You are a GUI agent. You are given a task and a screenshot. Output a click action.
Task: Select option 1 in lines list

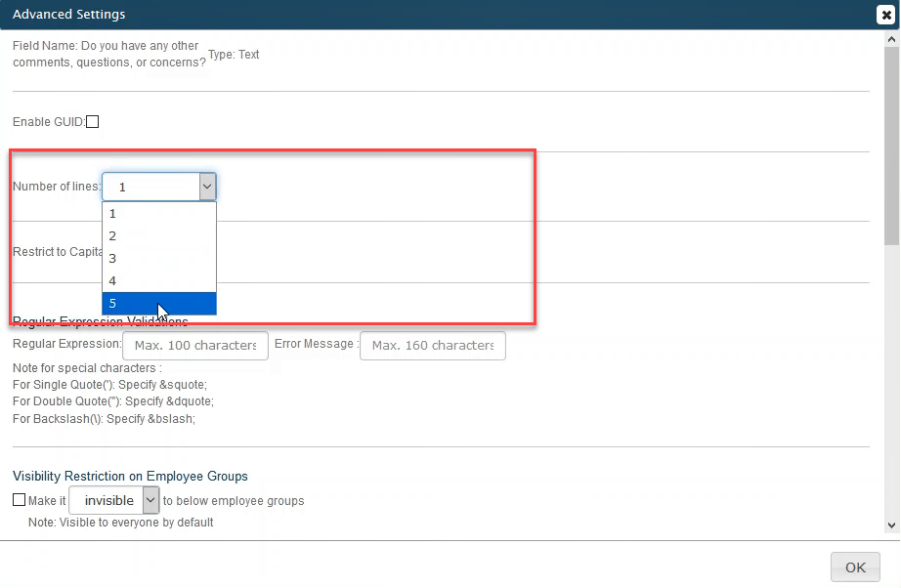158,213
